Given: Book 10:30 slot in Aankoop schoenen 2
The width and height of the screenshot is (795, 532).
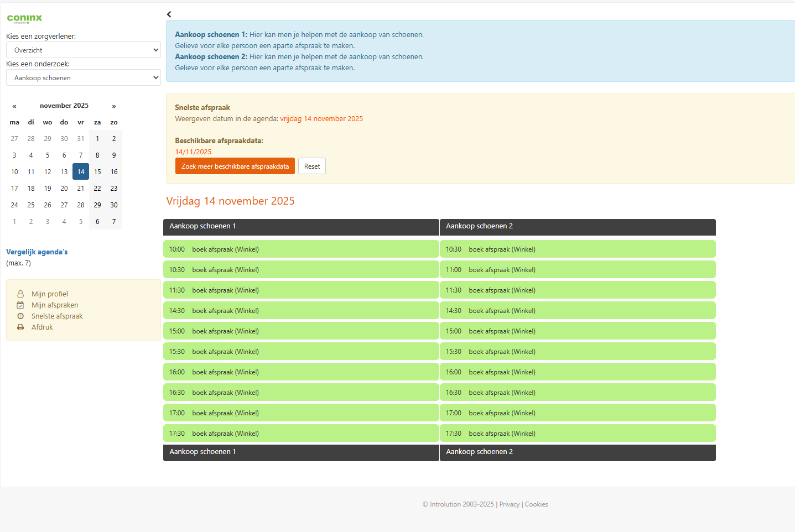Looking at the screenshot, I should pos(578,249).
